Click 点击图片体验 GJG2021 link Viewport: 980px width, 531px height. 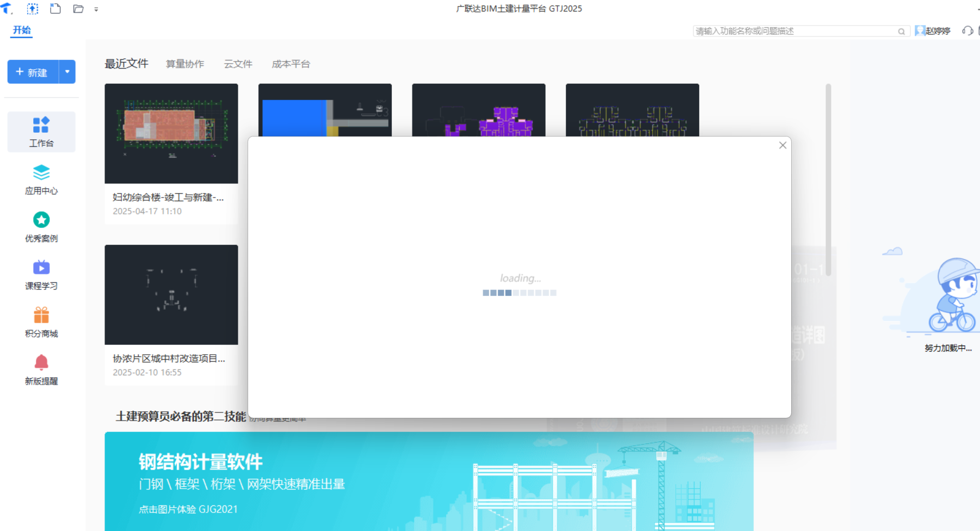(188, 509)
